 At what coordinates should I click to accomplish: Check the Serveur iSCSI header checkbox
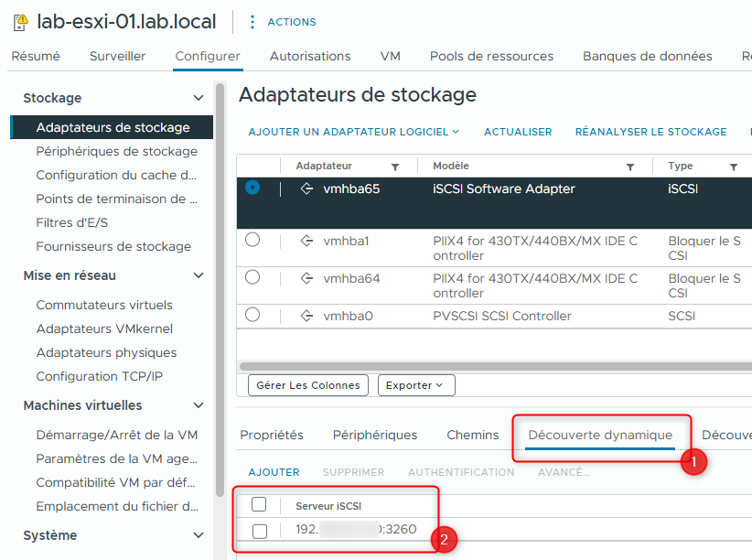pyautogui.click(x=260, y=504)
